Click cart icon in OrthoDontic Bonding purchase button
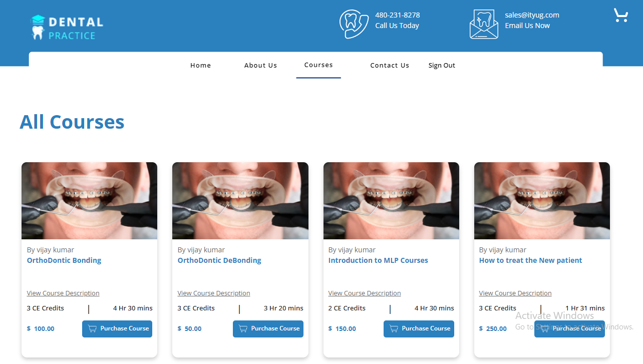The height and width of the screenshot is (364, 643). click(x=92, y=329)
